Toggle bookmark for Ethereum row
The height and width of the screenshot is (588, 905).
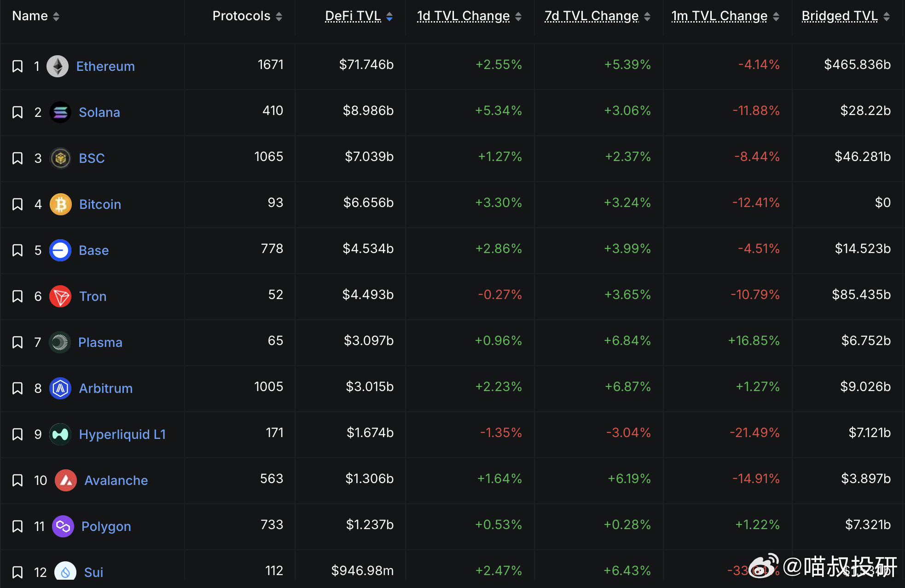pyautogui.click(x=17, y=66)
